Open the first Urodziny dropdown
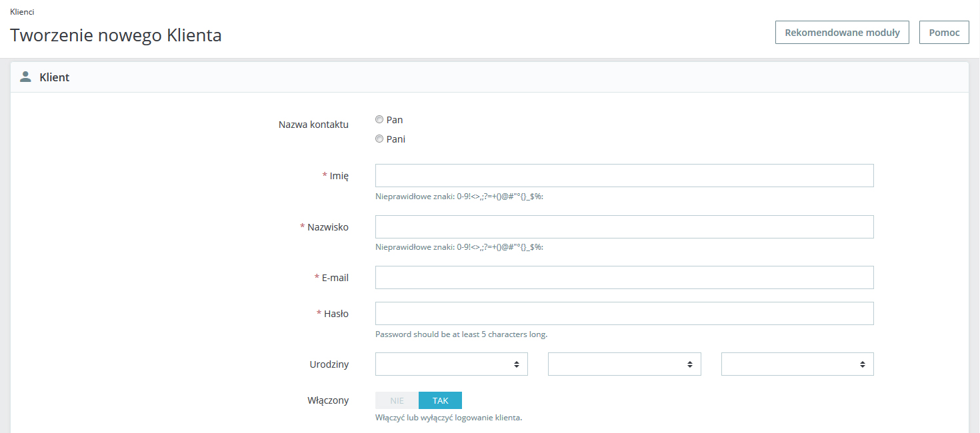Viewport: 980px width, 433px height. coord(451,364)
